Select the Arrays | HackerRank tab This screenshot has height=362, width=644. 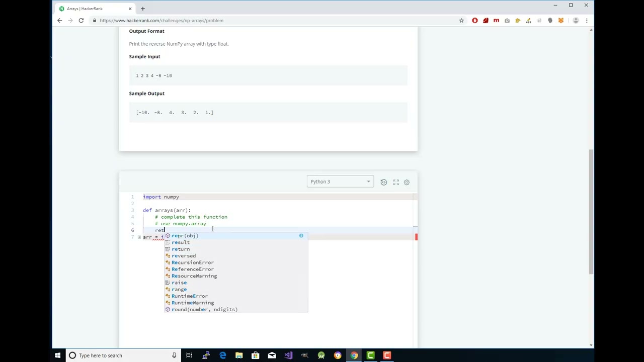(95, 9)
